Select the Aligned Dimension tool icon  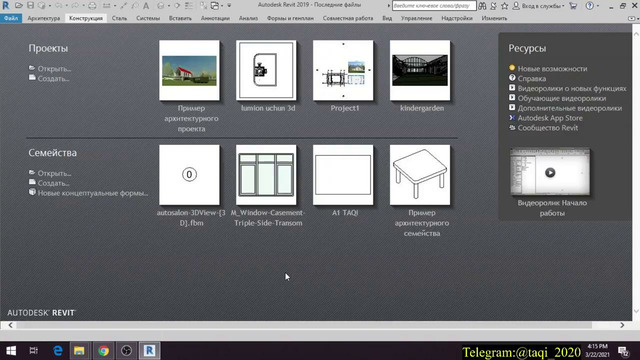[123, 5]
